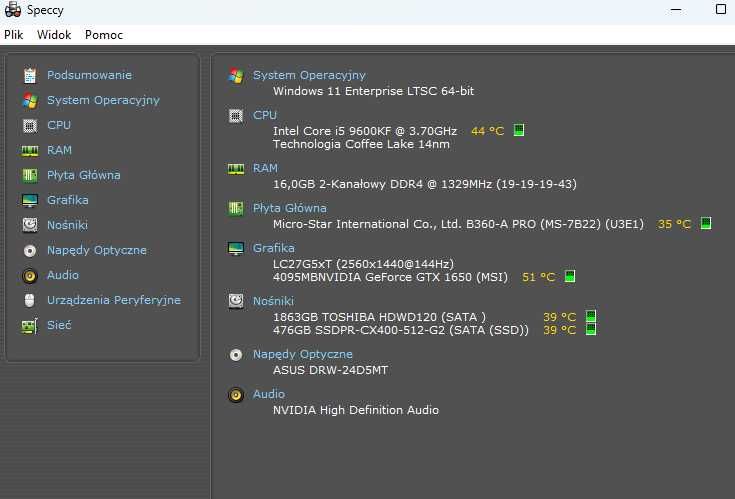Open Urządzenia Peryferyjne in the sidebar
The width and height of the screenshot is (735, 499).
tap(114, 300)
